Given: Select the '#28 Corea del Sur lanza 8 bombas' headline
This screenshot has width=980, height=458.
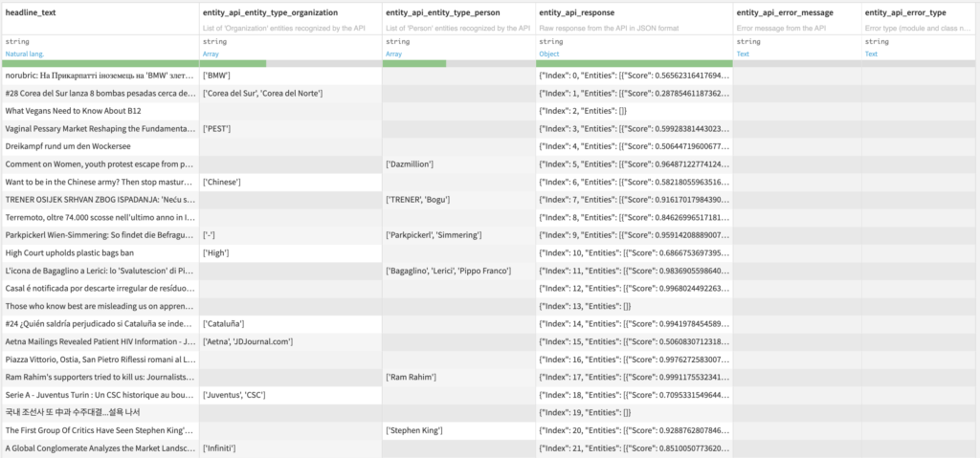Looking at the screenshot, I should click(100, 93).
